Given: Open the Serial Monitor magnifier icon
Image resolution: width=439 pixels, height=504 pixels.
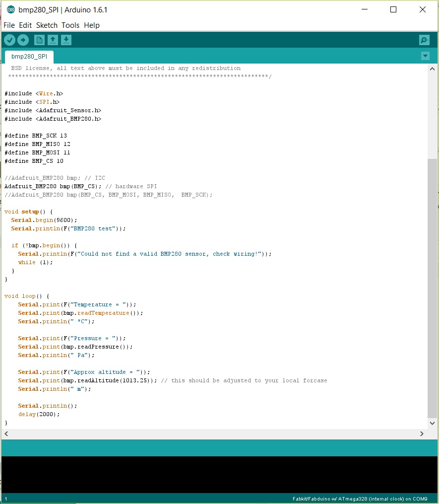Looking at the screenshot, I should click(424, 40).
